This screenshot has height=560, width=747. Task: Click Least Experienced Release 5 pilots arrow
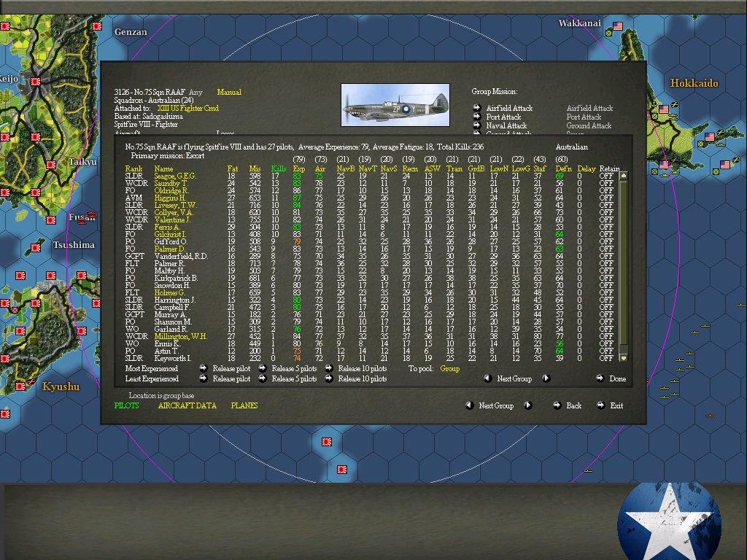click(x=263, y=378)
